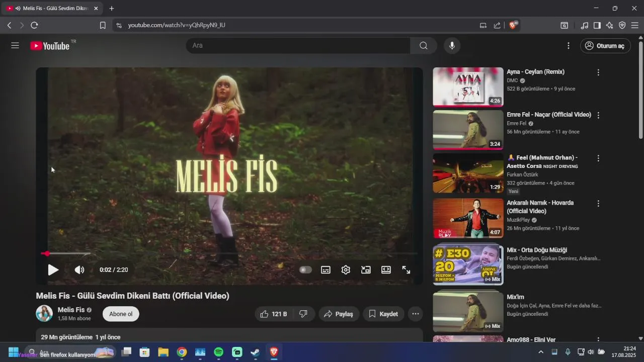Open the Mix - Orta Doğu Müziği playlist
Screen dimensions: 644x362
468,264
